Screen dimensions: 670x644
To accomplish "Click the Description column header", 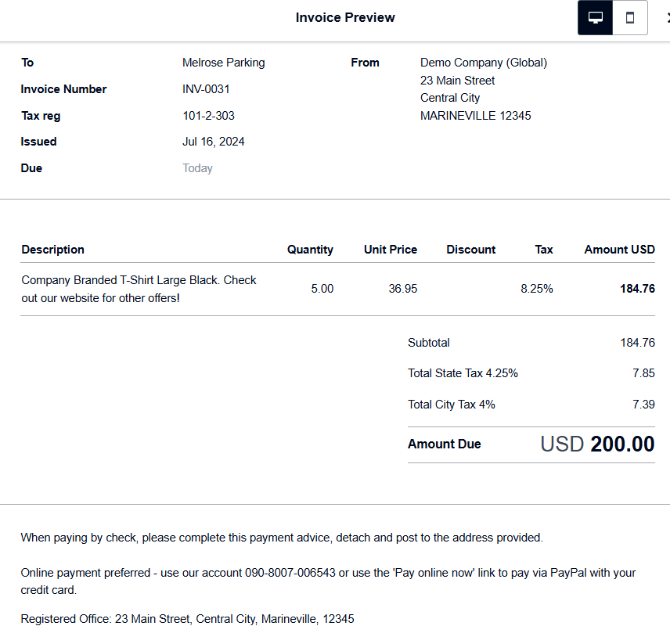I will tap(52, 250).
